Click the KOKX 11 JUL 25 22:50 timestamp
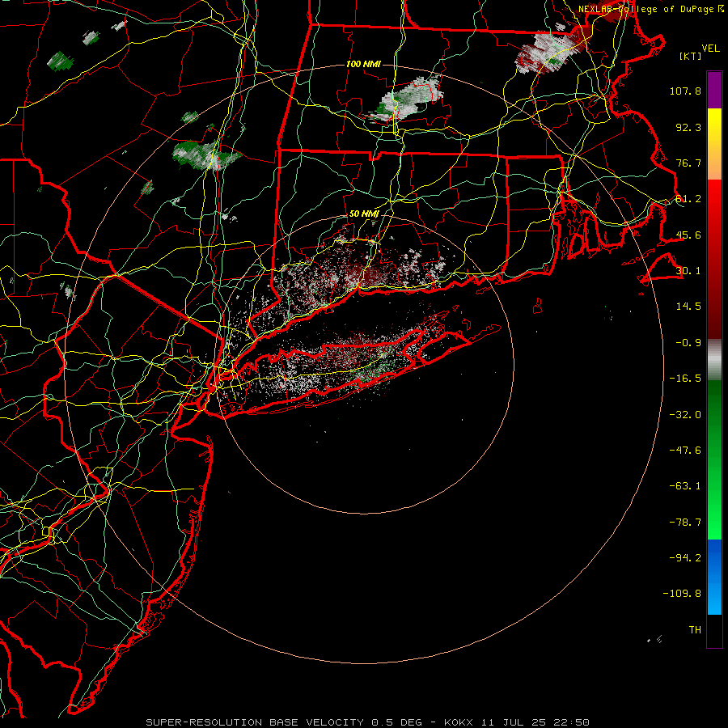This screenshot has height=728, width=728. pos(516,722)
